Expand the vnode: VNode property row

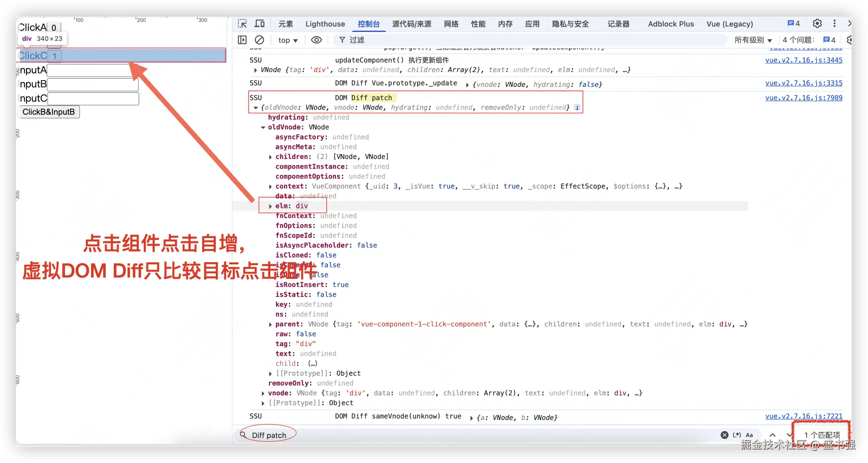click(263, 393)
